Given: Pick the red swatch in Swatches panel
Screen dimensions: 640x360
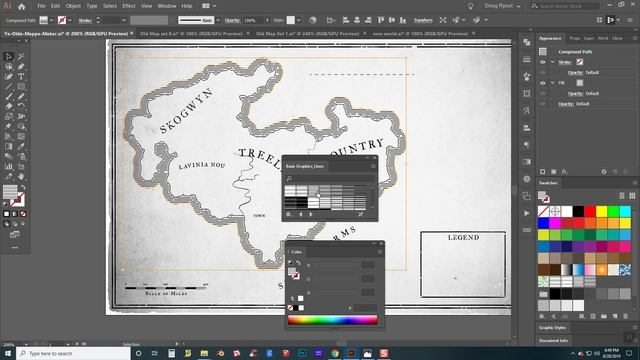Looking at the screenshot, I should tap(590, 211).
